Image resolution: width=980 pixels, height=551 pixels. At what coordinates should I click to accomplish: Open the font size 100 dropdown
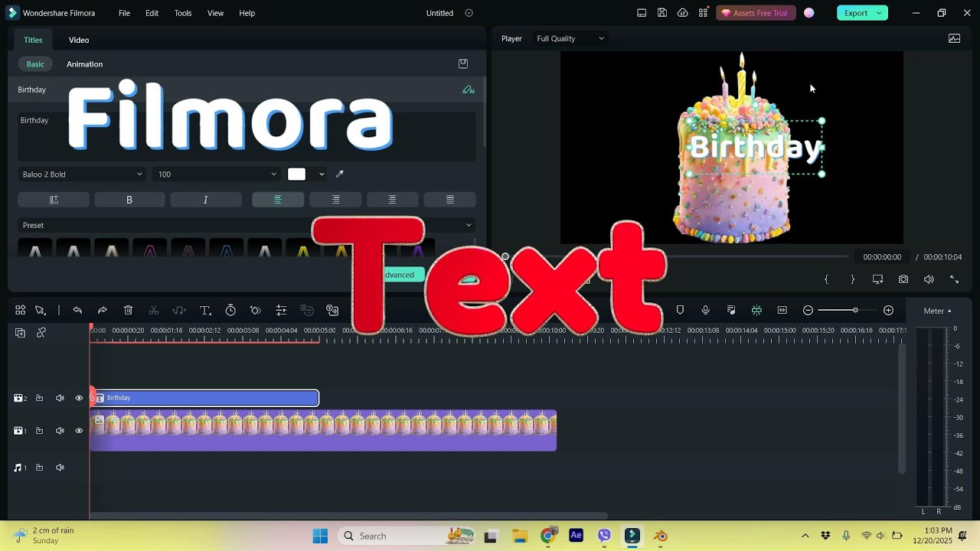[x=217, y=174]
